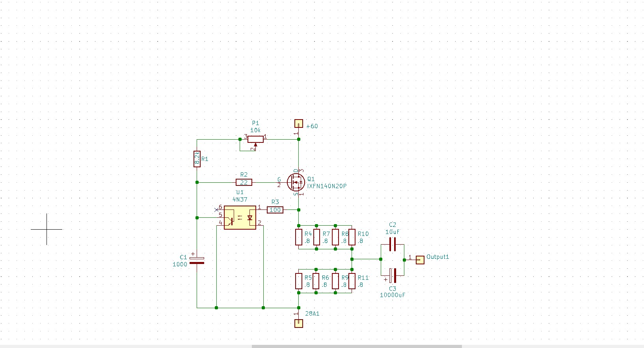Image resolution: width=644 pixels, height=348 pixels.
Task: Select the C2 capacitor symbol
Action: coord(393,244)
